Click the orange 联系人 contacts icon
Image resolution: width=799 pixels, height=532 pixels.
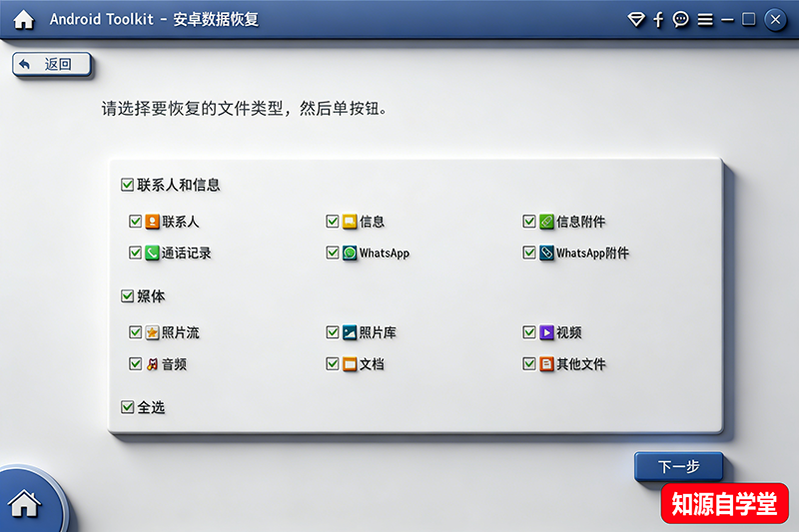coord(153,222)
